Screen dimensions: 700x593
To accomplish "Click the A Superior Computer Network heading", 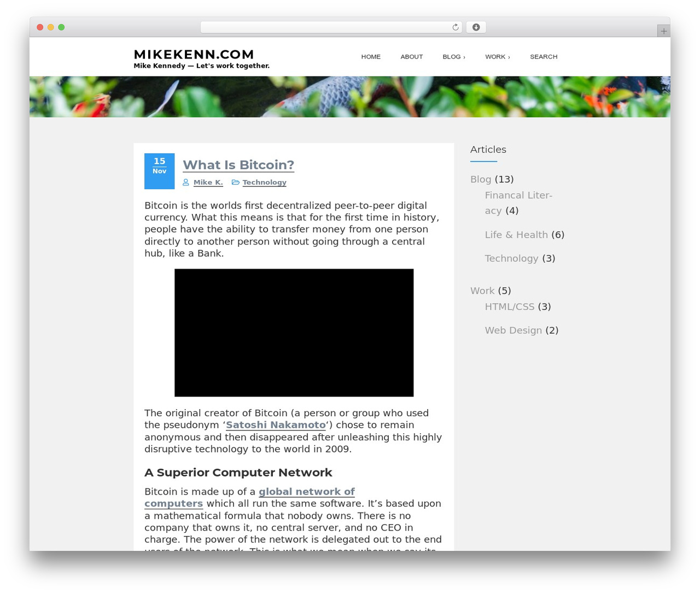I will coord(238,473).
